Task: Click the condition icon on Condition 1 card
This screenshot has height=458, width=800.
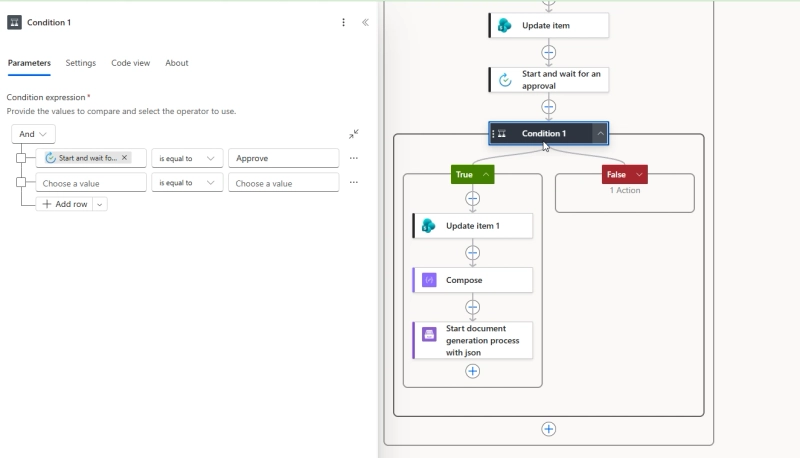Action: [x=502, y=134]
